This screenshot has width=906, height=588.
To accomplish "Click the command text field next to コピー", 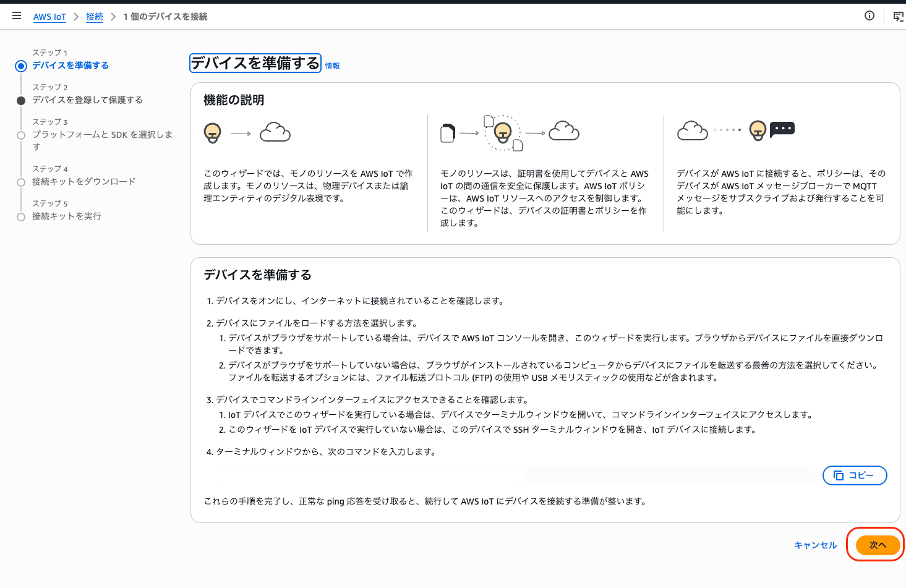I will click(510, 475).
